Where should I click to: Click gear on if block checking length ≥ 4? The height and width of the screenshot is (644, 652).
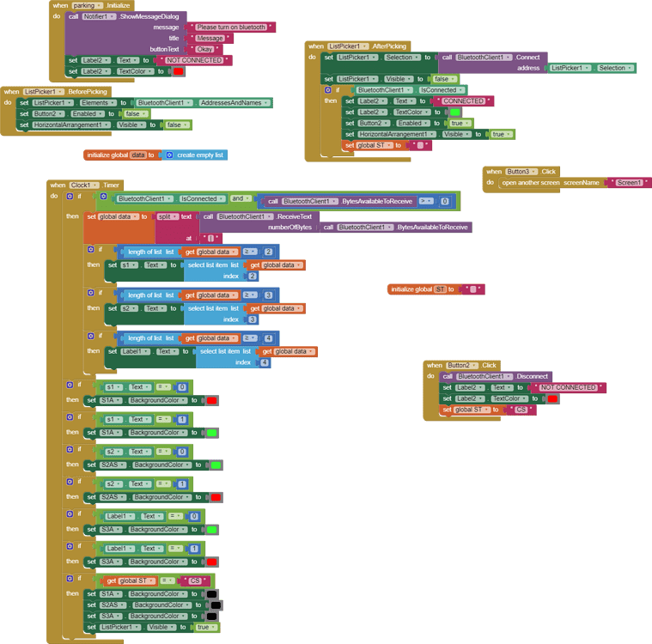(x=91, y=336)
